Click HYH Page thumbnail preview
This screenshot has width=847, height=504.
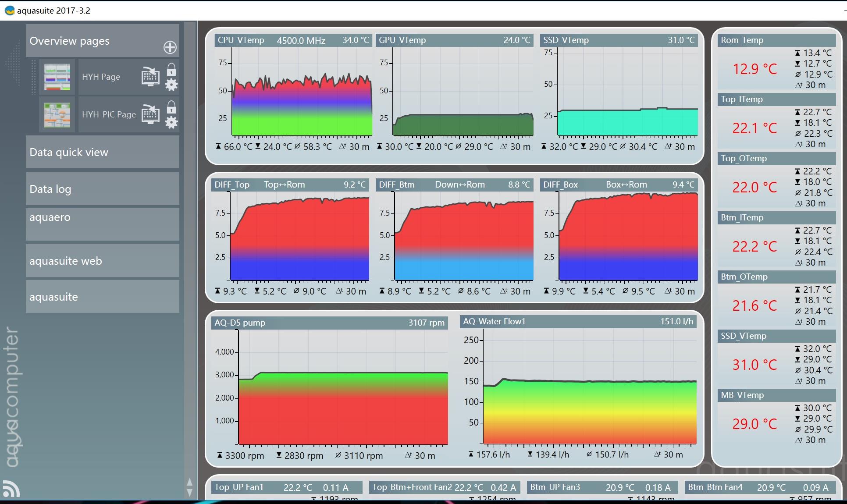point(57,77)
